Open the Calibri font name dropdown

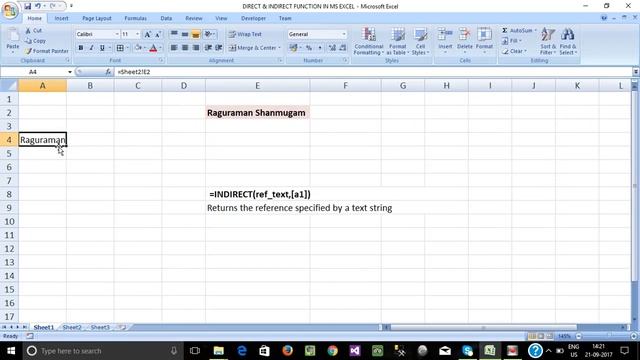click(x=117, y=34)
